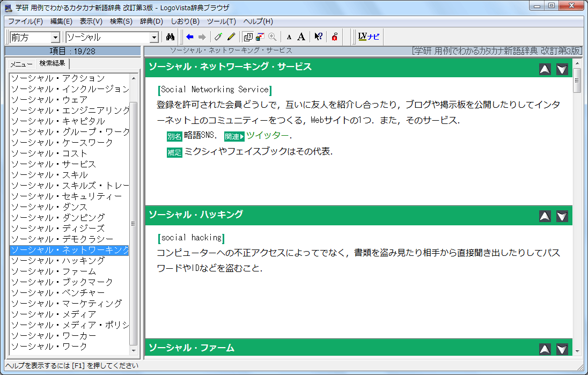Click the yellow highlighter marker icon
Image resolution: width=588 pixels, height=375 pixels.
tap(231, 37)
